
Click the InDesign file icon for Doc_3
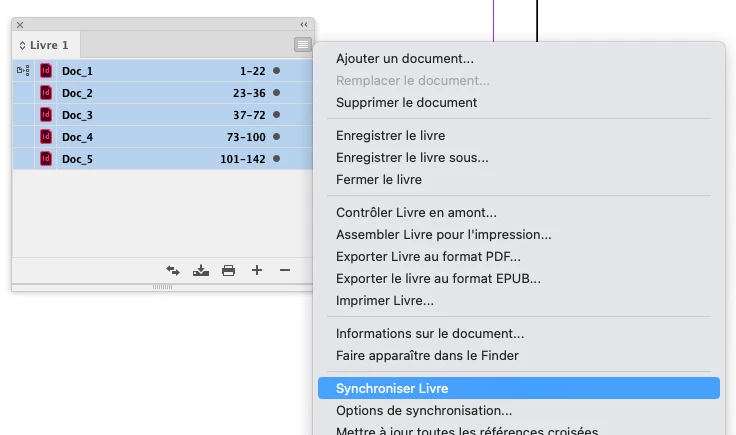(46, 115)
